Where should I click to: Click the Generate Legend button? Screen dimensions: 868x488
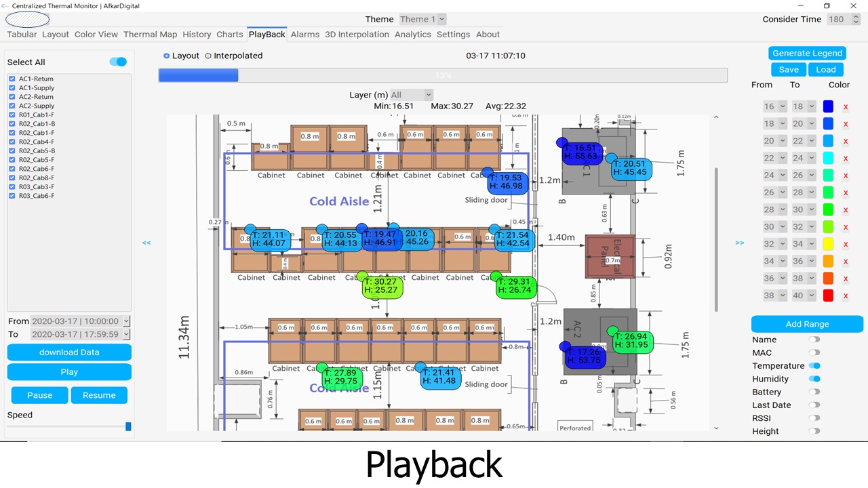pos(807,54)
